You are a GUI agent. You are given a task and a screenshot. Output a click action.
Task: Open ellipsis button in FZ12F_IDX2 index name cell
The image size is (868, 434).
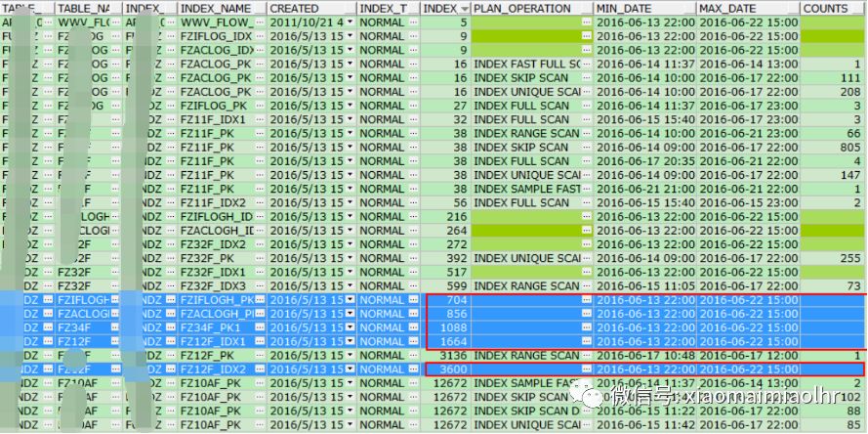260,369
